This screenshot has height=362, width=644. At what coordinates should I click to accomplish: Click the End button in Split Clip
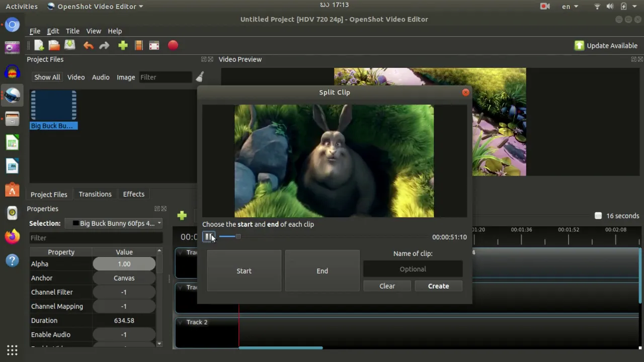click(x=323, y=271)
